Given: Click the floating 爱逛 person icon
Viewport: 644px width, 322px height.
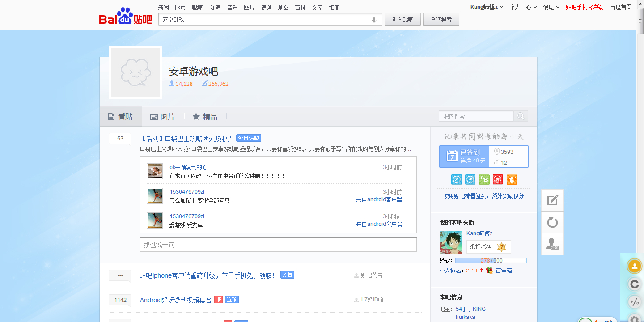Looking at the screenshot, I should click(552, 244).
